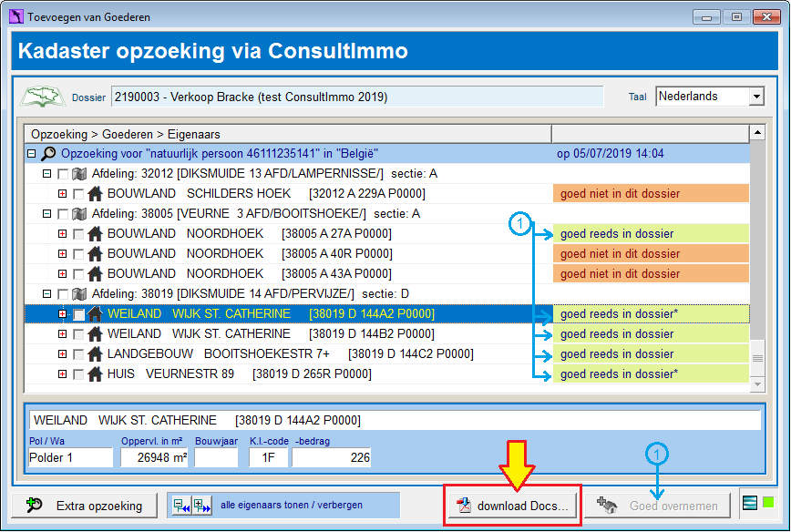Tick the checkbox for WEILAND 38019 D 144A2
The width and height of the screenshot is (791, 532).
(78, 314)
